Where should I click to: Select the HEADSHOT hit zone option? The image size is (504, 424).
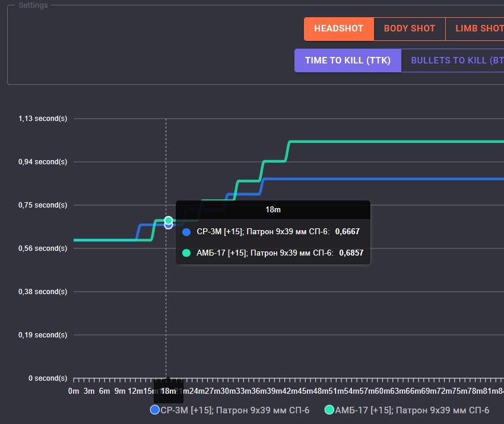click(x=338, y=28)
